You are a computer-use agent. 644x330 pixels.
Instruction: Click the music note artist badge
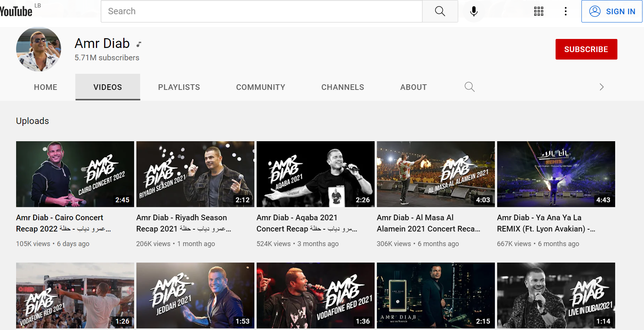(139, 44)
